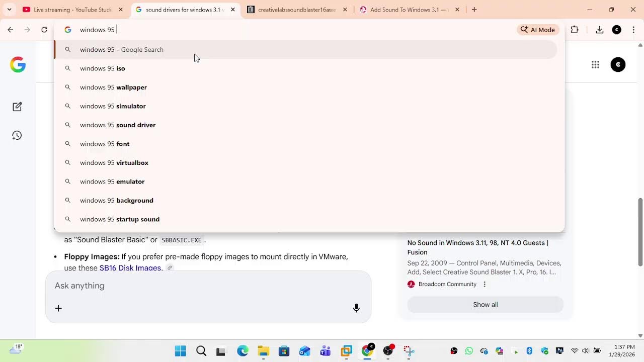Launch Microsoft Edge from the taskbar

click(243, 351)
